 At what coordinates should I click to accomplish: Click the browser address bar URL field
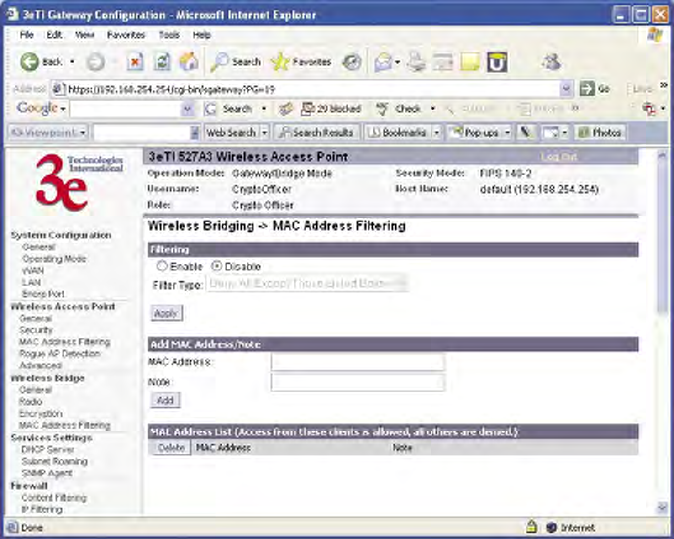point(306,89)
